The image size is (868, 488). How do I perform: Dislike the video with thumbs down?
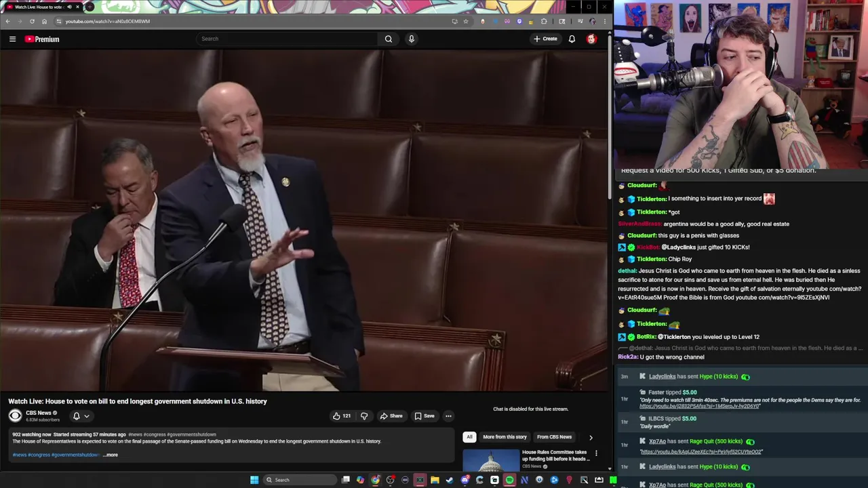pos(364,416)
